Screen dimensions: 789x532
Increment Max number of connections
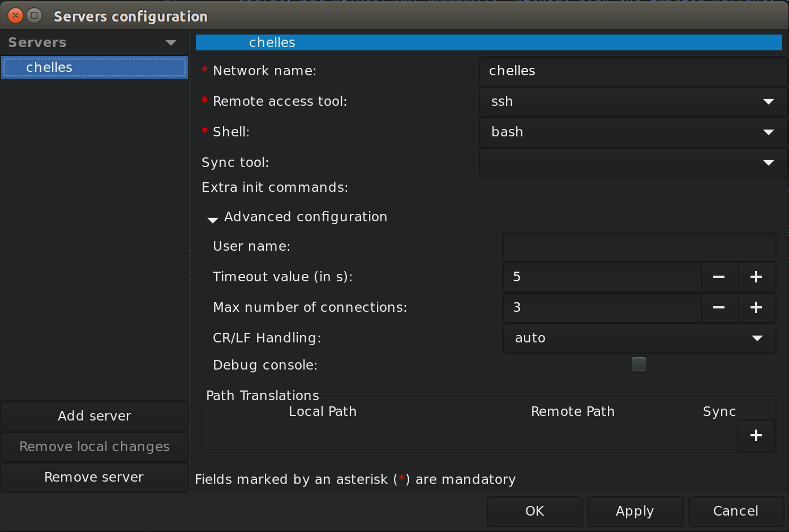[x=757, y=308]
